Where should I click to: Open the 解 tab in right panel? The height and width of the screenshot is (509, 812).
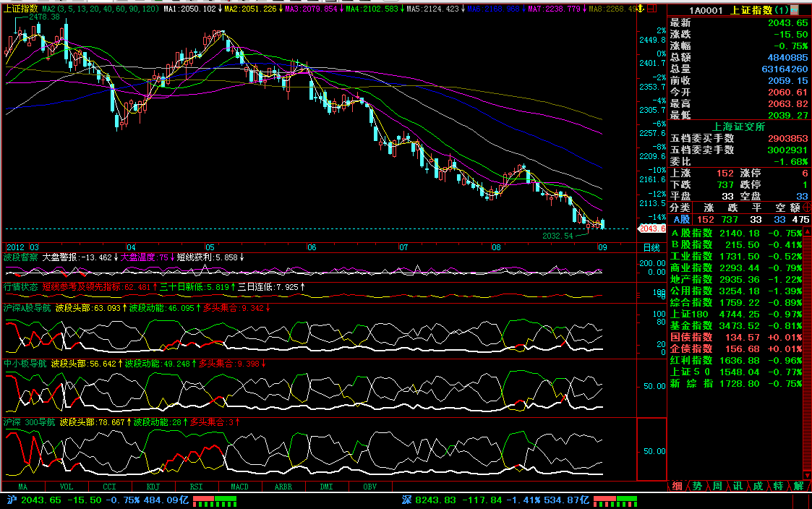tap(798, 486)
